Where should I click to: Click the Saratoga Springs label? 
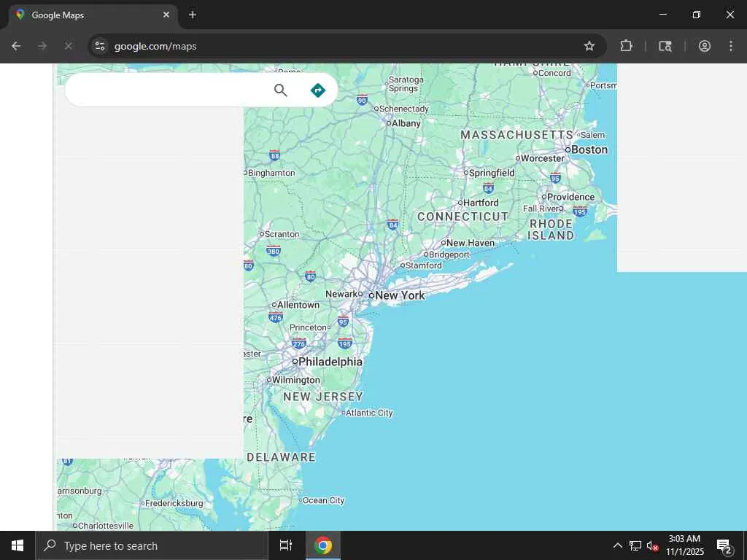pyautogui.click(x=406, y=84)
